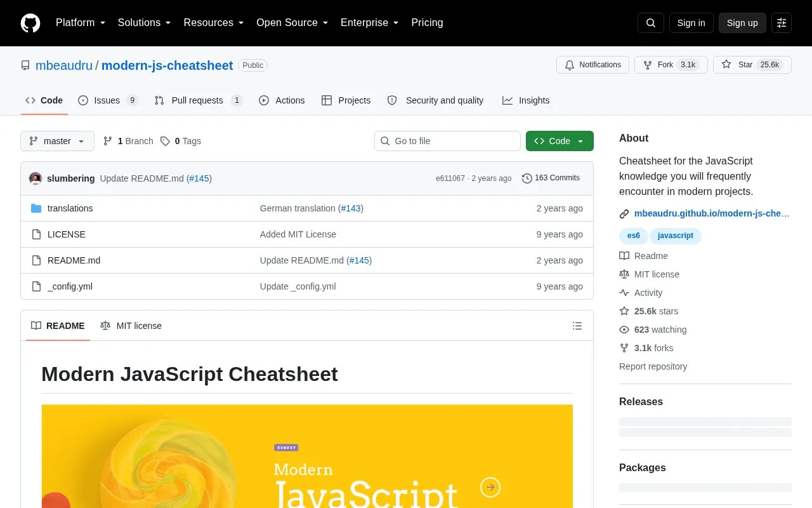The width and height of the screenshot is (812, 508).
Task: Open the Projects tab
Action: click(x=346, y=100)
